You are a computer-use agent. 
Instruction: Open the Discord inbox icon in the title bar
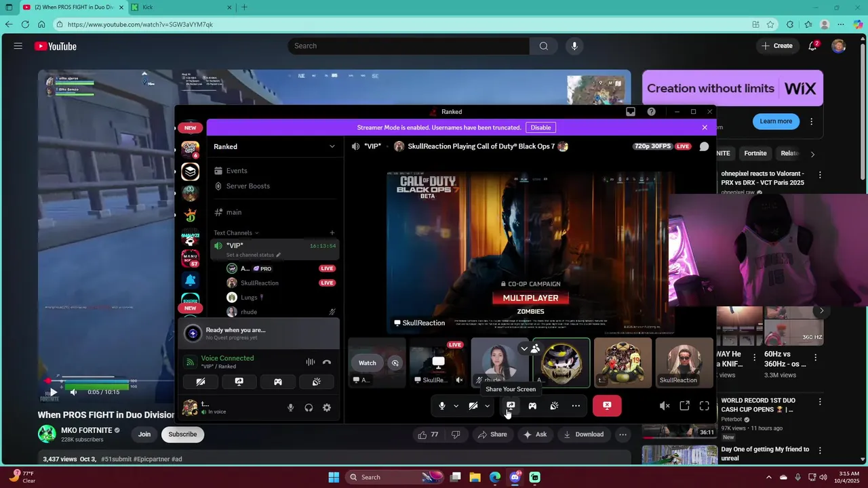tap(631, 112)
